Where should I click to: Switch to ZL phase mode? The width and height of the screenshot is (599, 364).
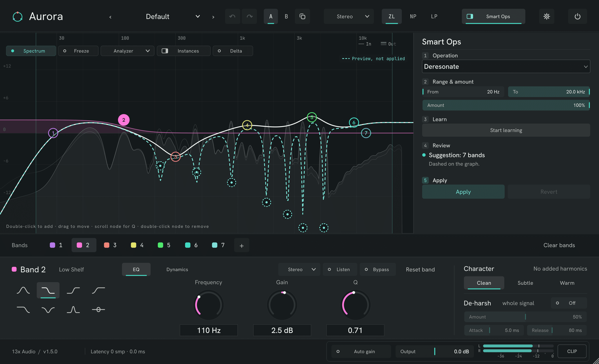pos(392,16)
